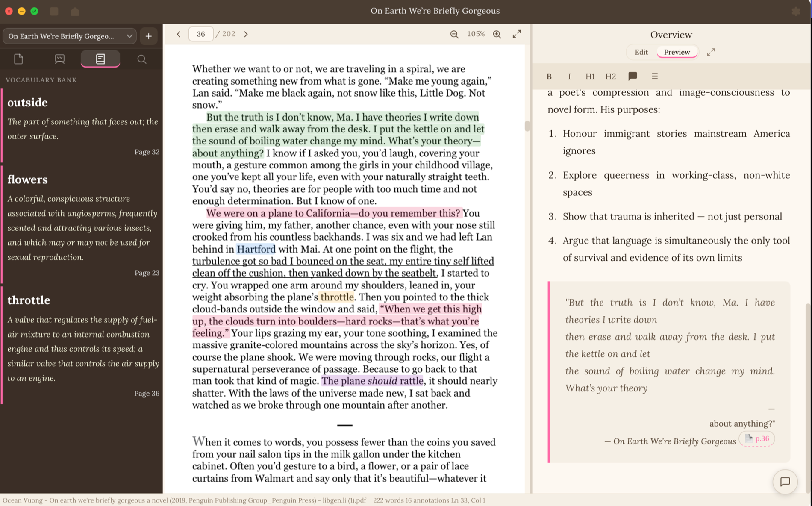Go to previous page arrow
The image size is (812, 506).
click(x=179, y=34)
